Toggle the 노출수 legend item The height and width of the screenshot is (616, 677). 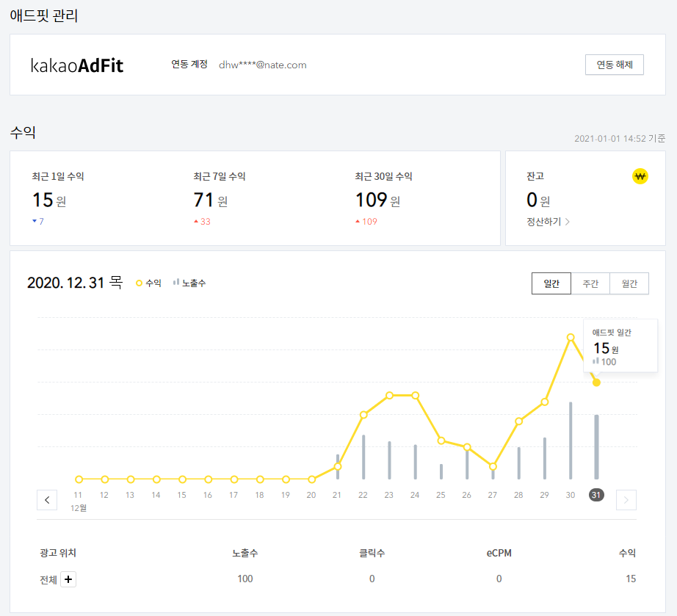coord(189,283)
